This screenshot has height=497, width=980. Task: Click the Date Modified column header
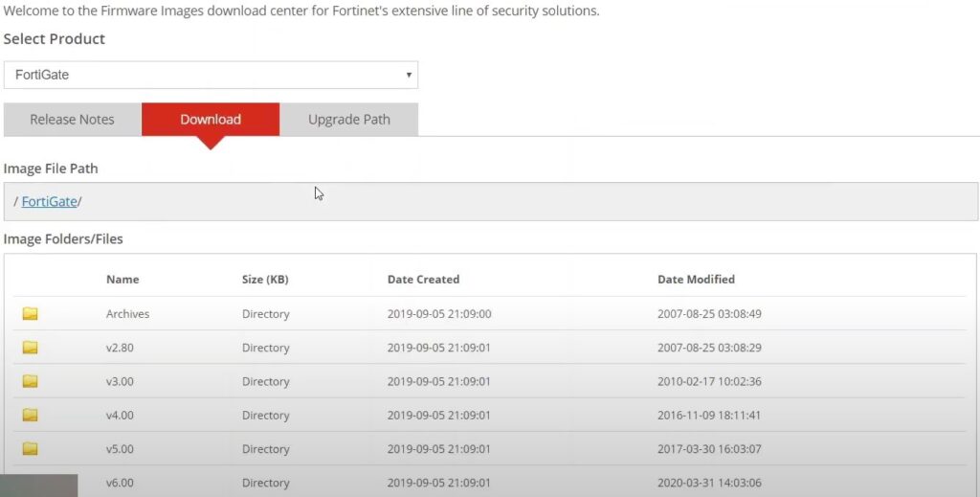click(x=696, y=280)
